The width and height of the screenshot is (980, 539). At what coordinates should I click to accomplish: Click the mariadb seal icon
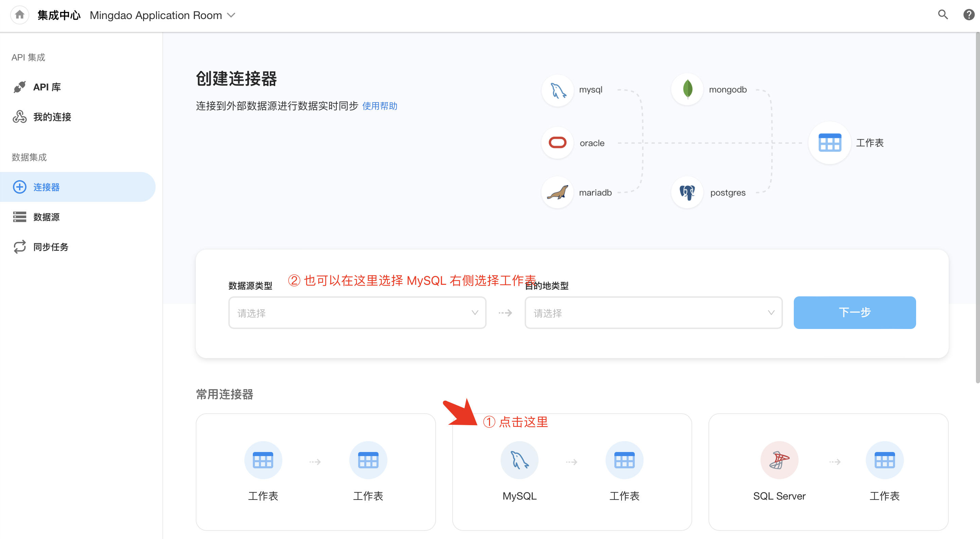coord(557,192)
